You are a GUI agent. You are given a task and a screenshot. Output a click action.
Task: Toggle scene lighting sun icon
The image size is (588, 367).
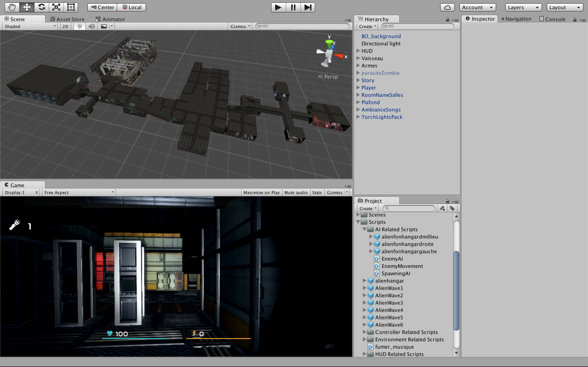click(x=80, y=26)
